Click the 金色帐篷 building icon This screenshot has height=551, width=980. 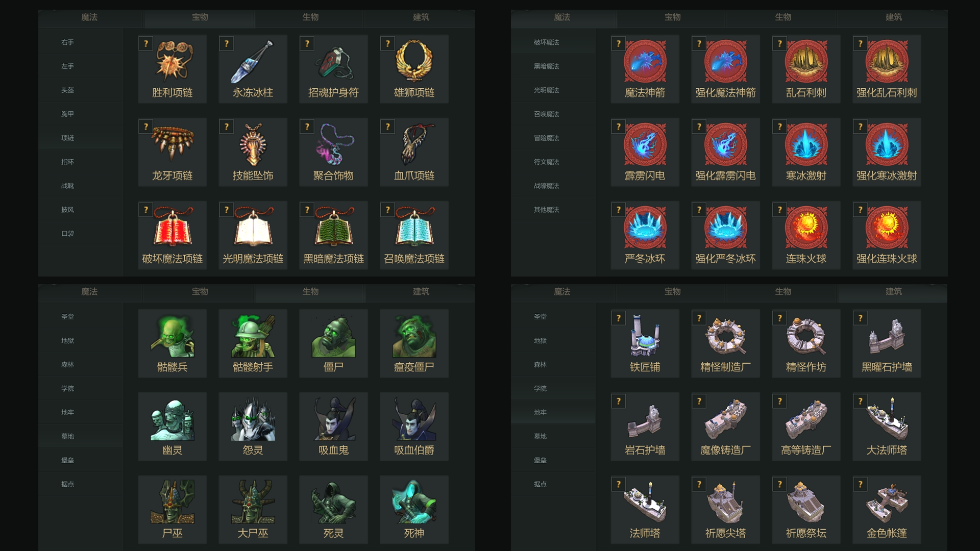pyautogui.click(x=887, y=503)
